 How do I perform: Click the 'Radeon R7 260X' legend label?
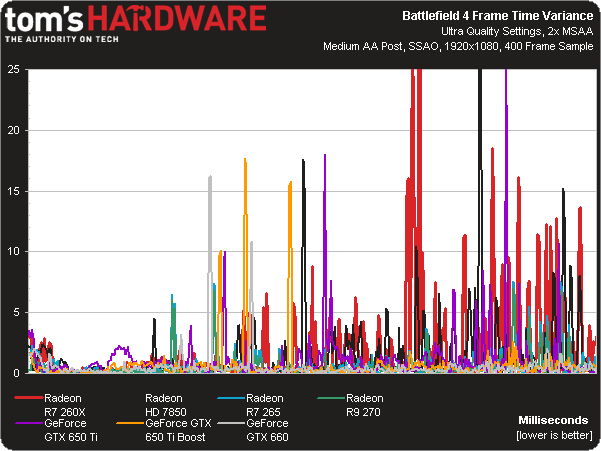64,405
